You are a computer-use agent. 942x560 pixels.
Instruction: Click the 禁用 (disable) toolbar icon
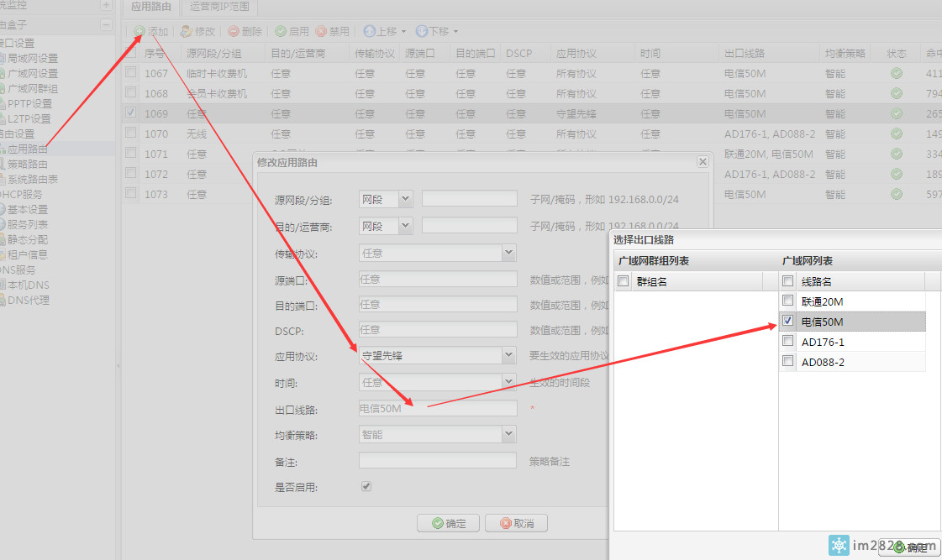click(x=321, y=31)
